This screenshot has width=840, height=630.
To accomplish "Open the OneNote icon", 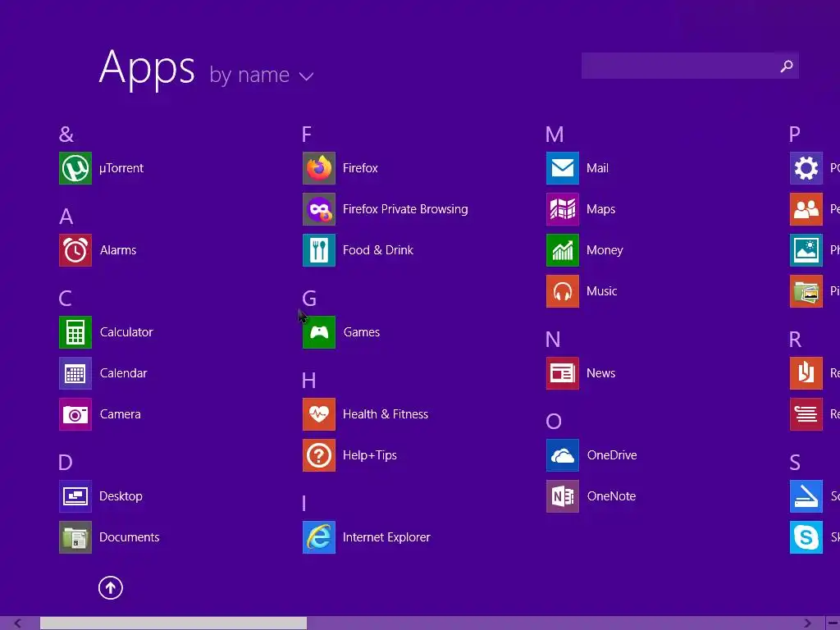I will click(x=563, y=496).
